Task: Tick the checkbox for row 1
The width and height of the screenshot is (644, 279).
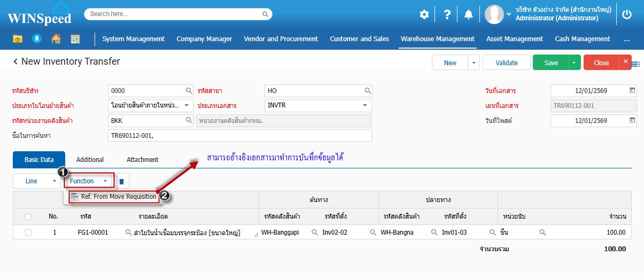Action: 28,232
